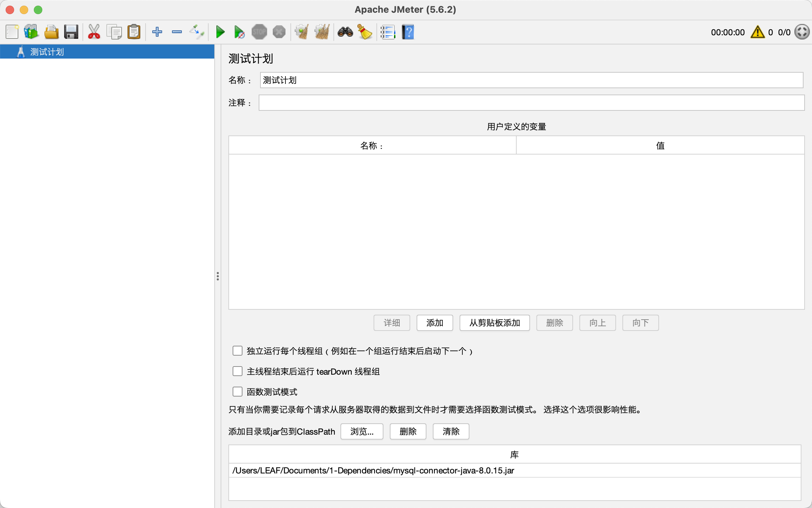Stop the running test icon

259,32
